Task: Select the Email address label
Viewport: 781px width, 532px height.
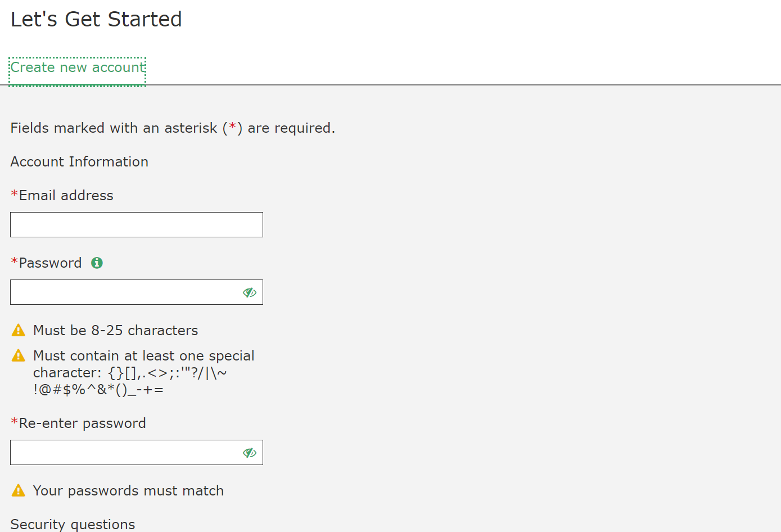Action: [x=66, y=196]
